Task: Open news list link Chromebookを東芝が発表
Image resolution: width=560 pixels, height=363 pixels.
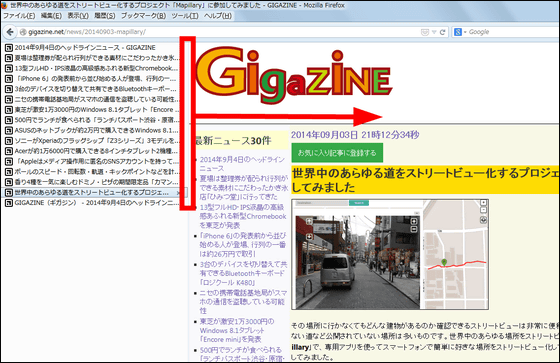Action: (x=243, y=217)
